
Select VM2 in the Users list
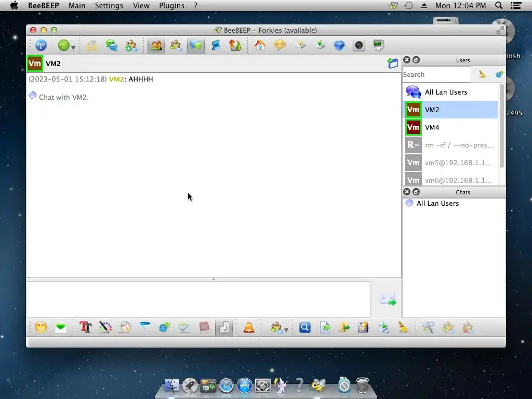pyautogui.click(x=450, y=110)
